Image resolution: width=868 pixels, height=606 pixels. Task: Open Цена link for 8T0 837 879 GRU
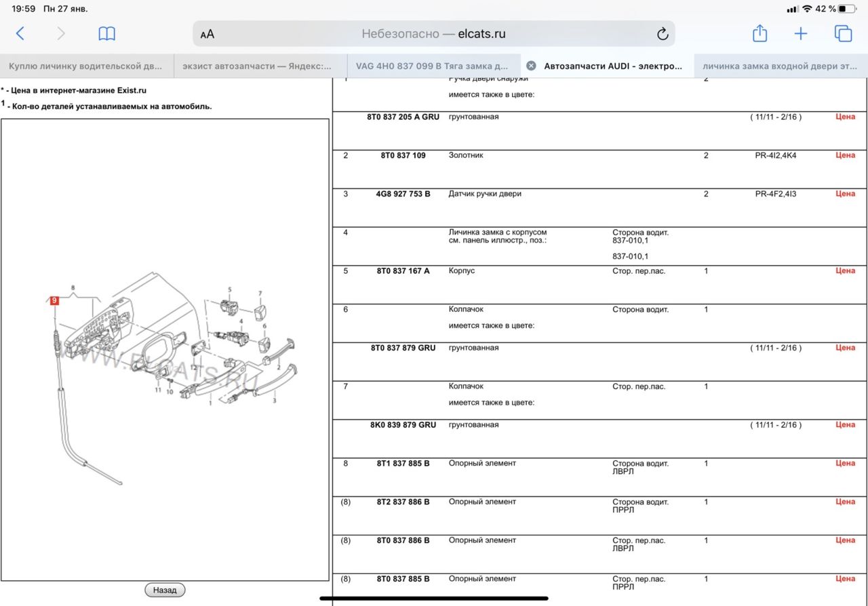tap(845, 348)
